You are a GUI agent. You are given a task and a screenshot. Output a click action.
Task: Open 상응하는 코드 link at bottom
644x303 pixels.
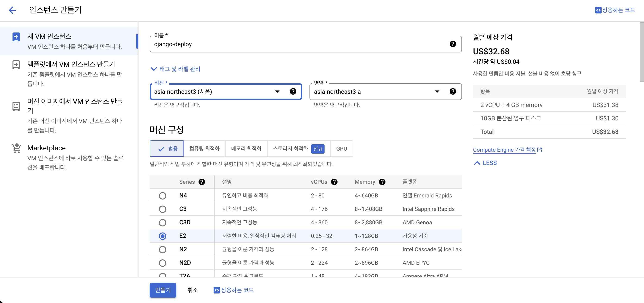(x=234, y=290)
